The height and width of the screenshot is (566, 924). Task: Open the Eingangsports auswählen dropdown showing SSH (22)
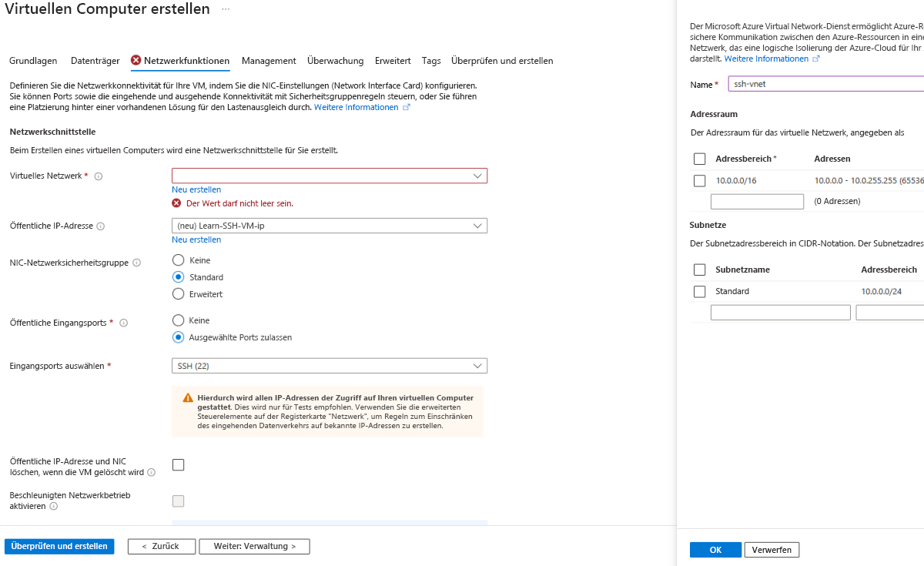pos(329,365)
